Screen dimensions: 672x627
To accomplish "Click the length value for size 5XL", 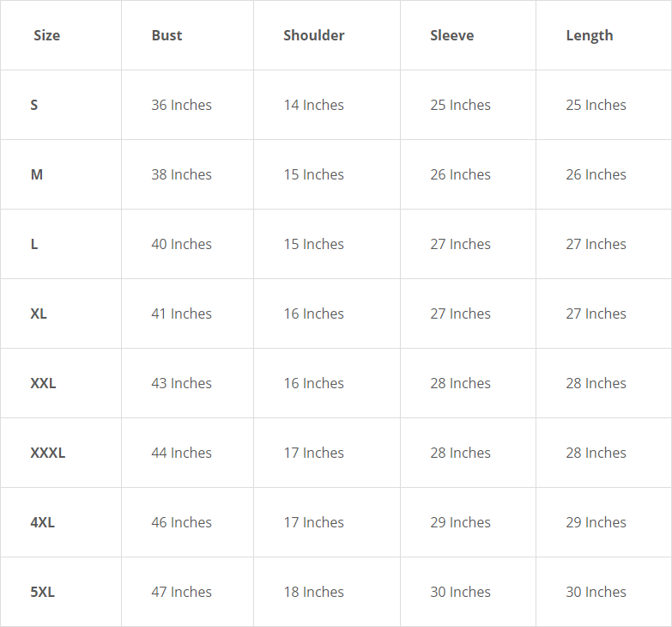I will coord(596,592).
